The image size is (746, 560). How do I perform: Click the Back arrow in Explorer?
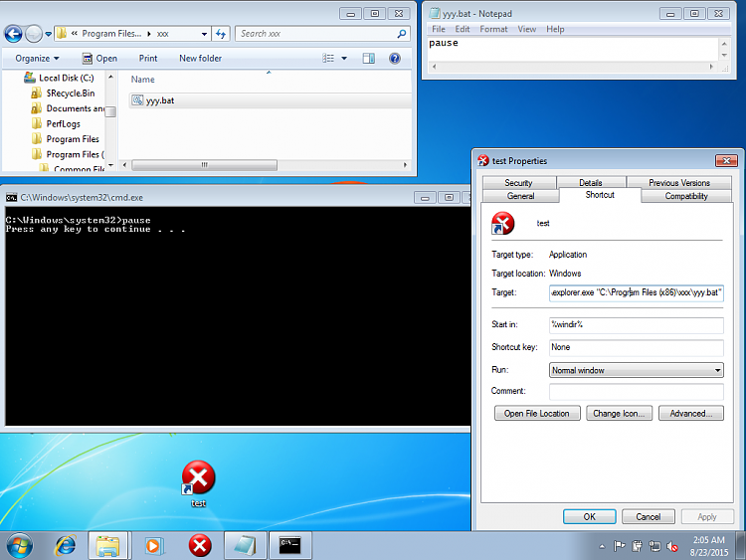click(14, 33)
